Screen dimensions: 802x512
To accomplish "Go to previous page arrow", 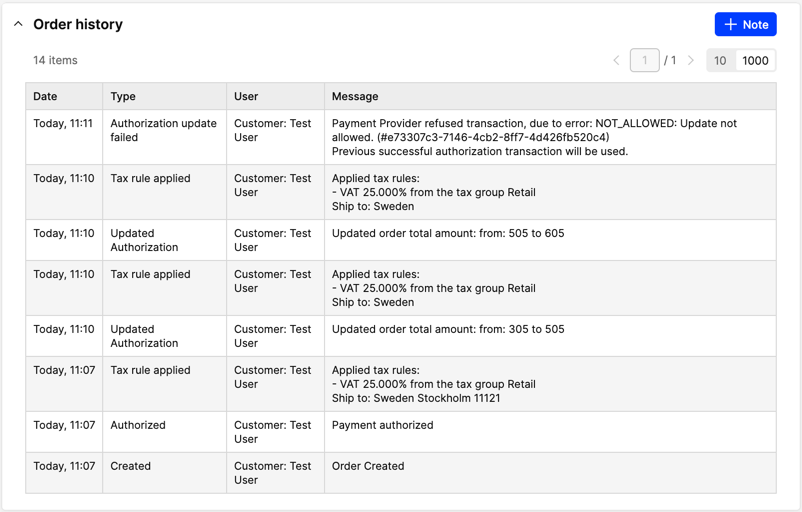I will pos(616,61).
